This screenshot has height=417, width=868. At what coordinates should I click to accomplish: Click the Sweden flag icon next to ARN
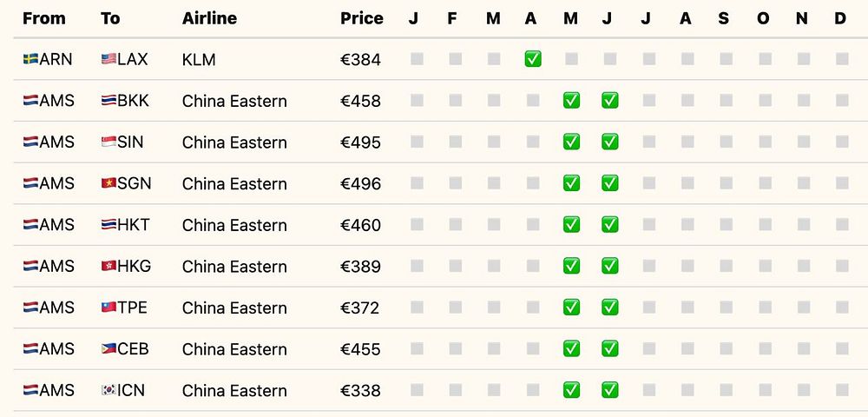click(x=30, y=59)
